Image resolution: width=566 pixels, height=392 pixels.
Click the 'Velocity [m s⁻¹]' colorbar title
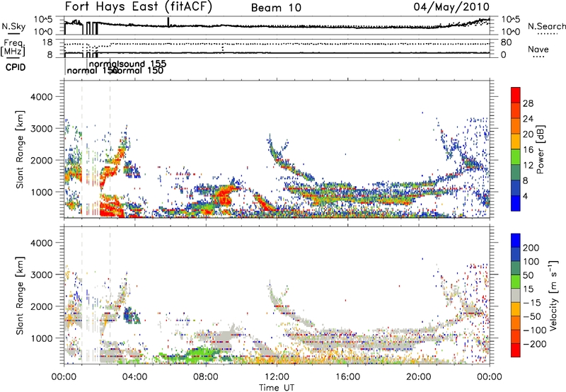click(x=553, y=295)
